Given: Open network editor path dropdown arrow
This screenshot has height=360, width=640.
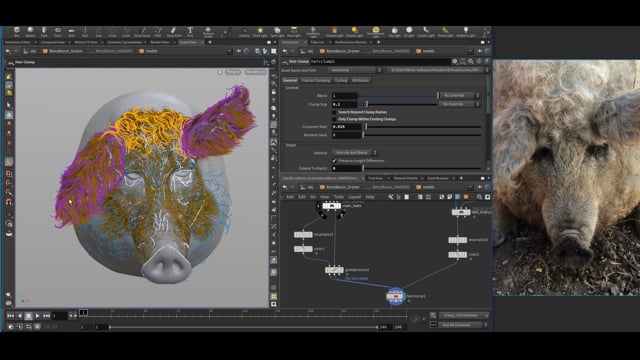Looking at the screenshot, I should tap(470, 187).
